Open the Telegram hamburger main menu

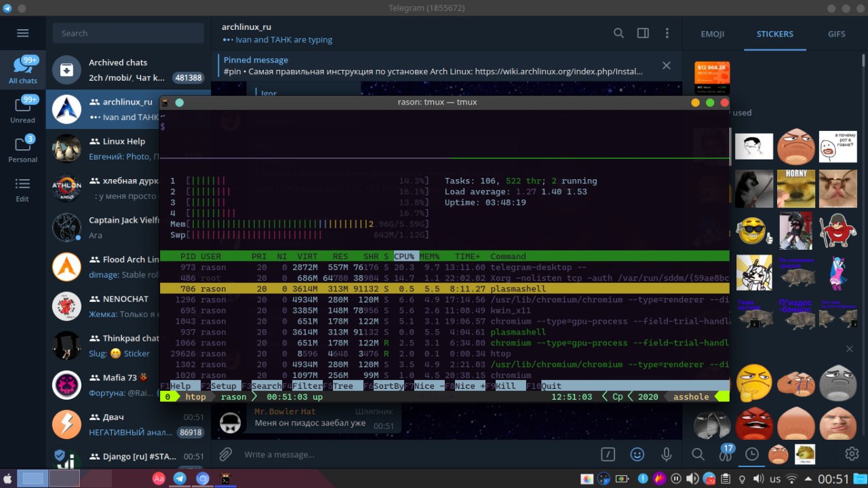pyautogui.click(x=23, y=33)
